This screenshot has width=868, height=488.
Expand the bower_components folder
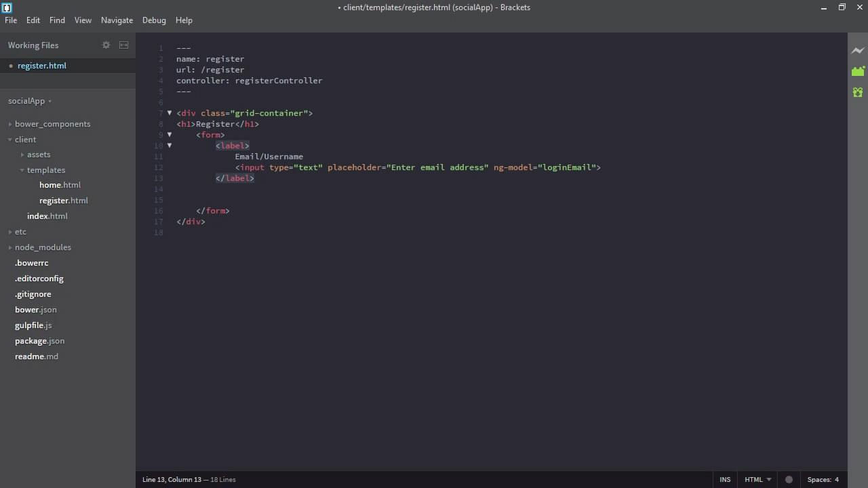pyautogui.click(x=52, y=124)
